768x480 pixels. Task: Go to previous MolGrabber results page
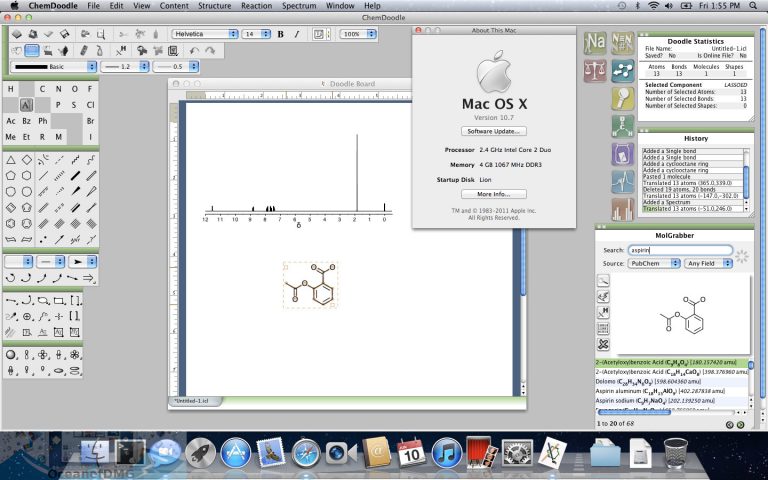coord(730,425)
